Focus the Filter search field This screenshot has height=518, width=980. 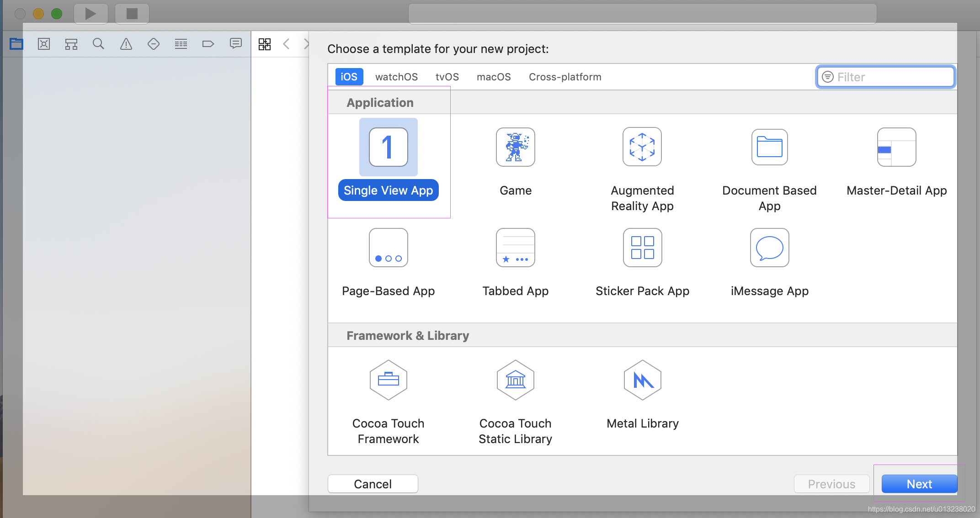pyautogui.click(x=886, y=77)
